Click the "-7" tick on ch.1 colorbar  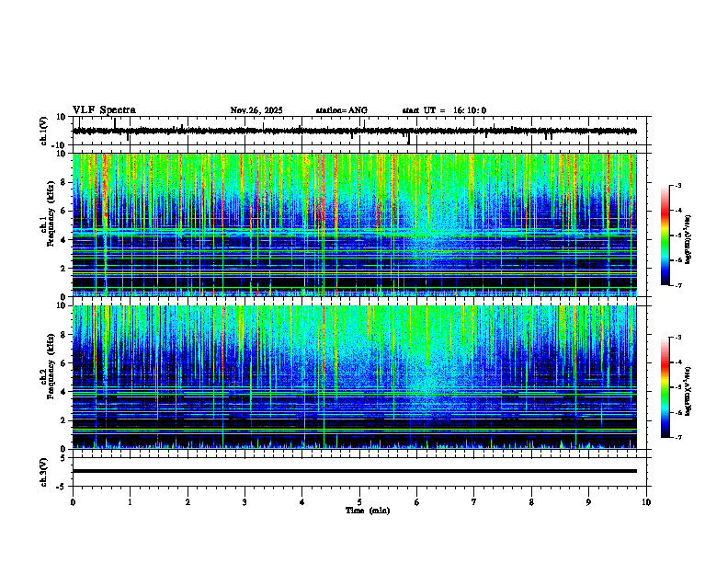pyautogui.click(x=677, y=285)
